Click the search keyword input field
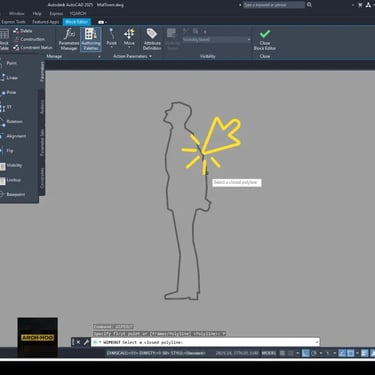 (273, 5)
